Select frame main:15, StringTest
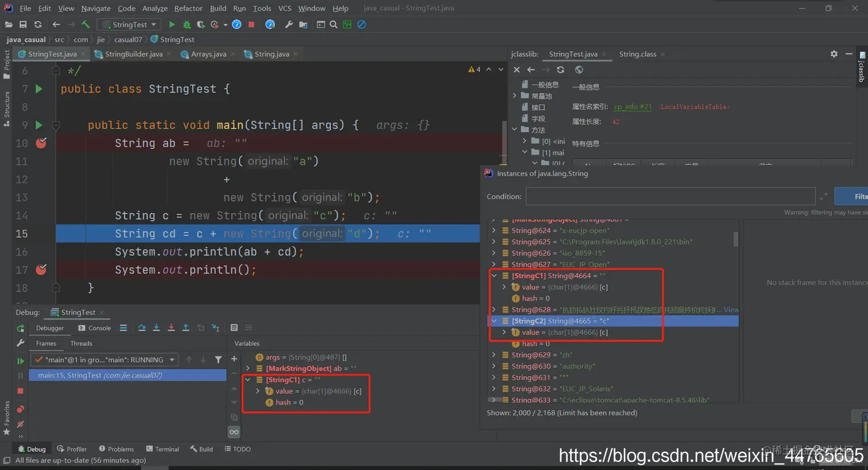Screen dimensions: 868x470 127,375
